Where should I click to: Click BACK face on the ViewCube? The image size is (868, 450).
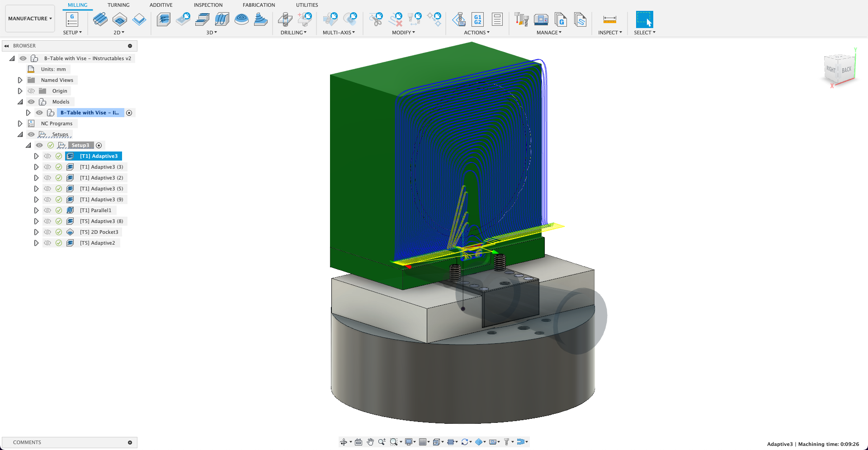[x=846, y=70]
